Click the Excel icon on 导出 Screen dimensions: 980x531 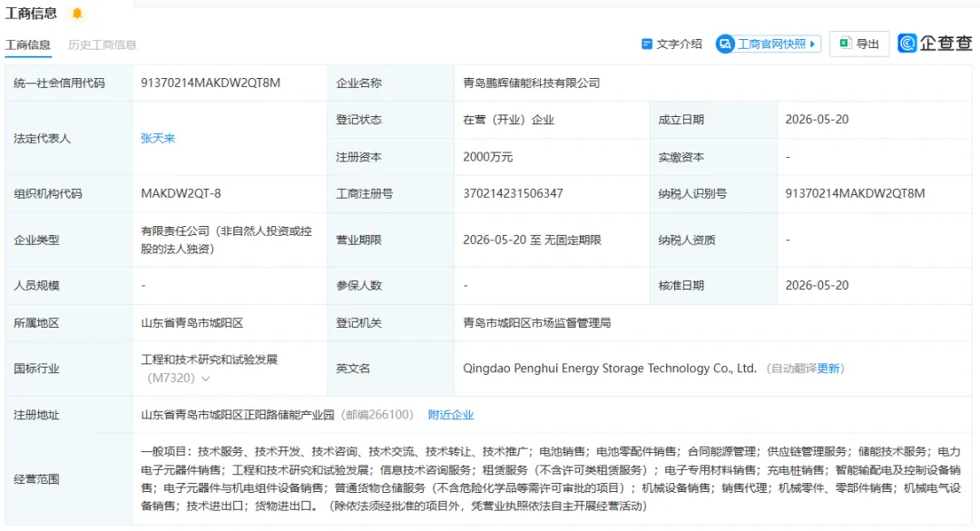coord(845,44)
